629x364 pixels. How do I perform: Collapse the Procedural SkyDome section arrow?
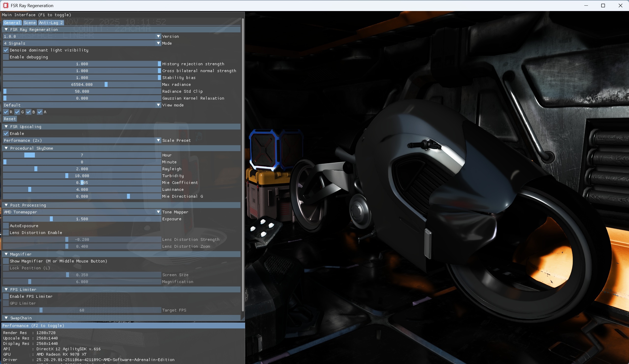coord(6,148)
